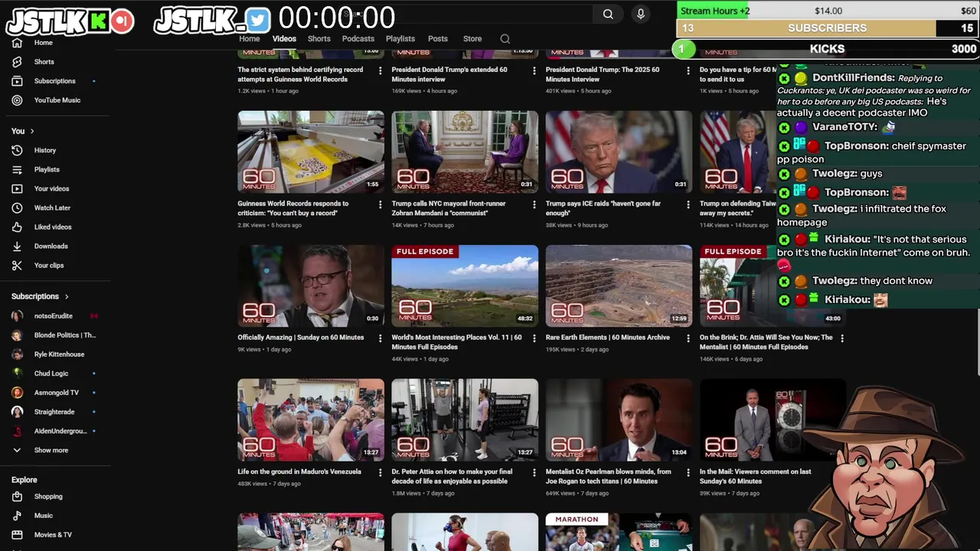Open 'Life on the ground in Maduro's Venezuela' title

coord(299,472)
